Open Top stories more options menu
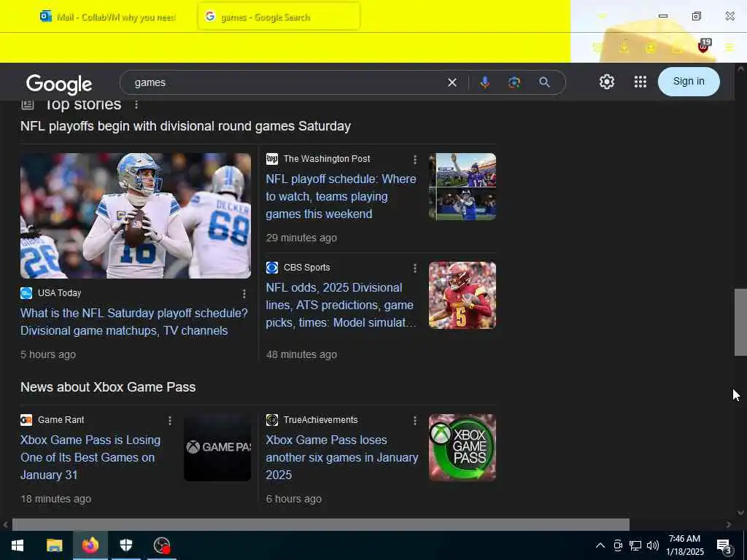The height and width of the screenshot is (560, 747). pos(136,104)
